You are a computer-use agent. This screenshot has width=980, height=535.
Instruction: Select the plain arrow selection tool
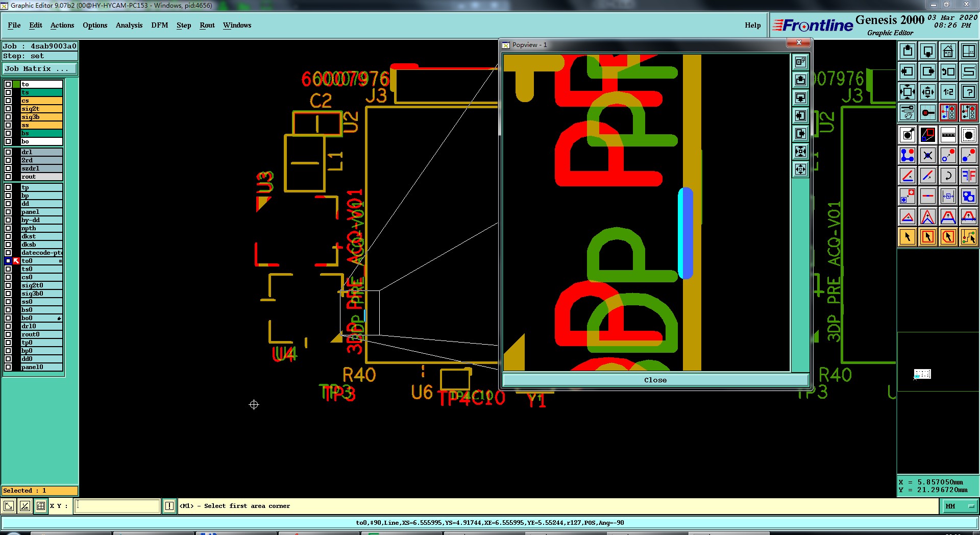(908, 237)
